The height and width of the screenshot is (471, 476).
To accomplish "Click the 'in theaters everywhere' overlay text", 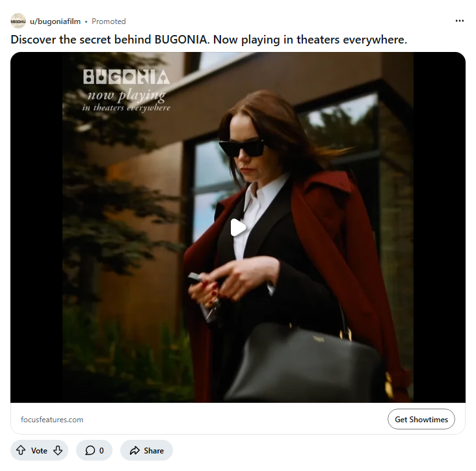I will [126, 108].
